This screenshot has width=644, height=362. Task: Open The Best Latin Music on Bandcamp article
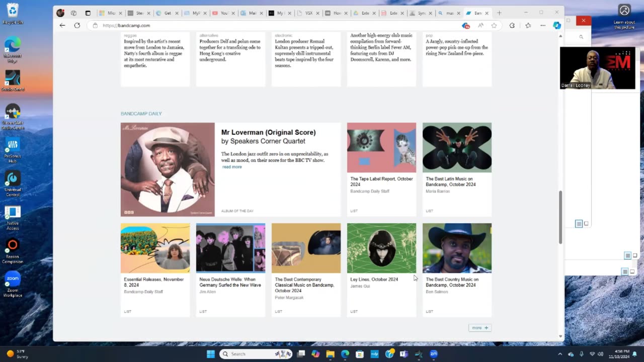tap(451, 182)
